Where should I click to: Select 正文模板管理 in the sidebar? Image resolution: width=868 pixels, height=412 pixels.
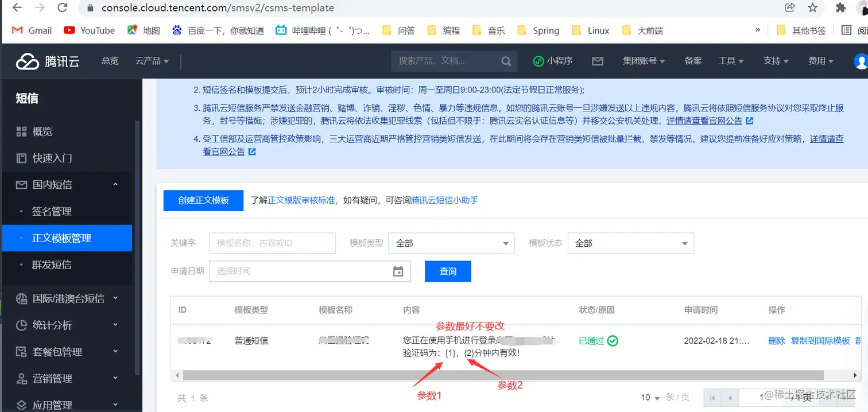67,238
